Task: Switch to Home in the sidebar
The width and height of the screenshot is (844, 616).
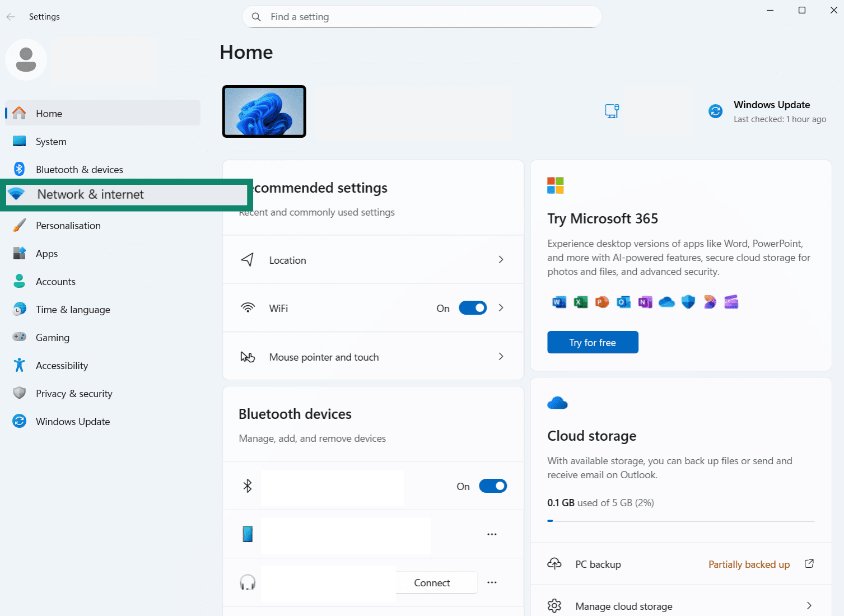Action: (x=49, y=113)
